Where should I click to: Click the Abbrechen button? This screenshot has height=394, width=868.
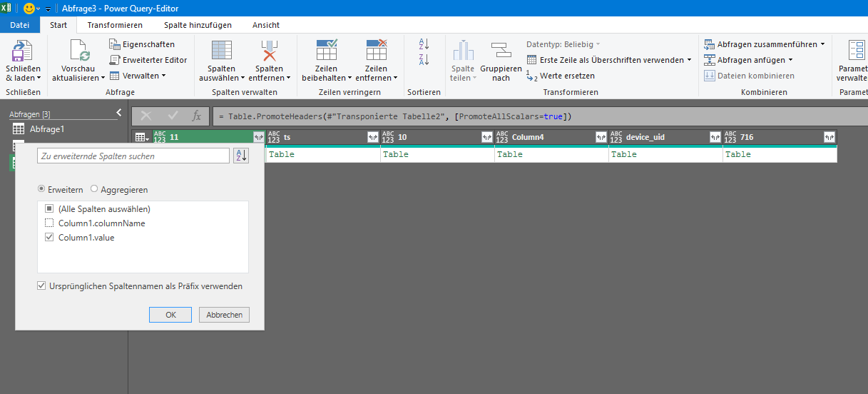(225, 315)
